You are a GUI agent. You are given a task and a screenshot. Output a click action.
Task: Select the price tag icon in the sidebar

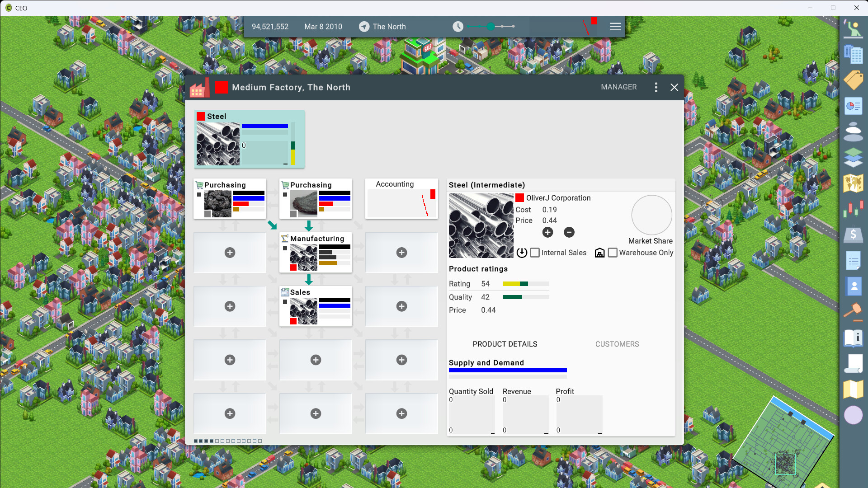pos(854,80)
